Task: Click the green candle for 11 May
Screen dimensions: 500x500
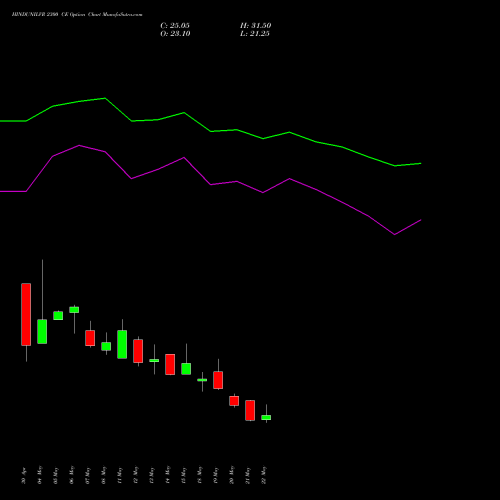Action: (122, 344)
